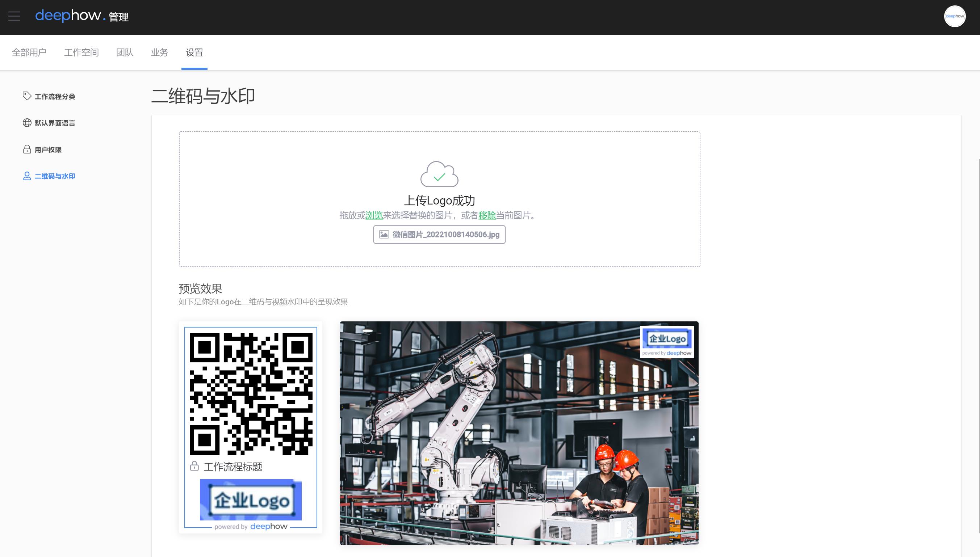This screenshot has height=557, width=980.
Task: Click the QR code preview image
Action: click(251, 394)
